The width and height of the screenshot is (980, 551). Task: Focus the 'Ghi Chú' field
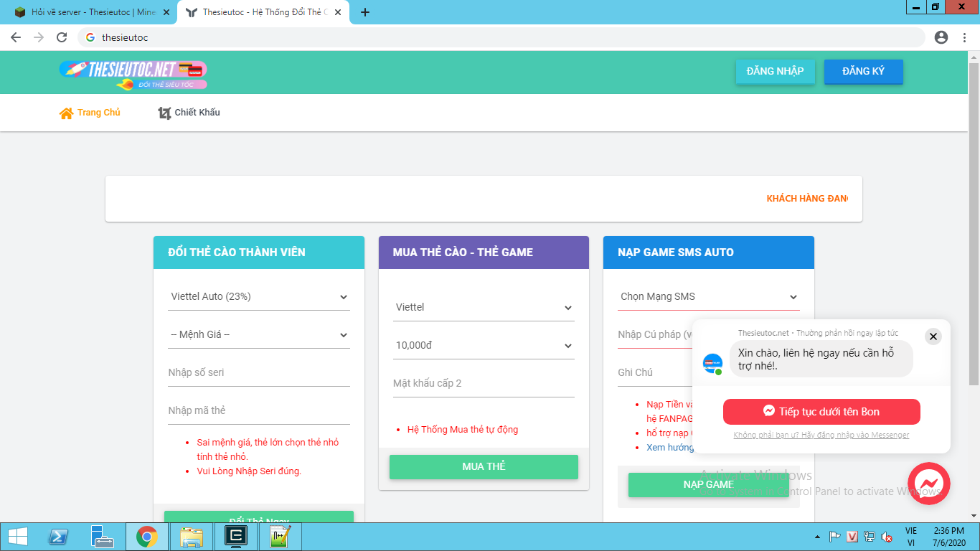coord(654,372)
